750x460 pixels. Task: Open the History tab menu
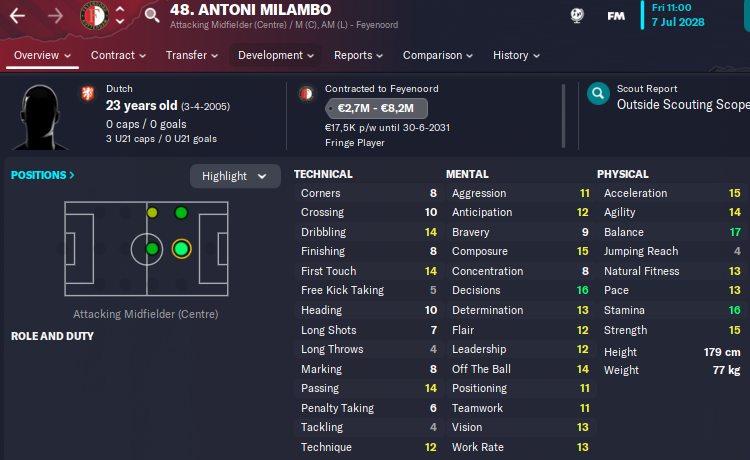click(x=516, y=55)
